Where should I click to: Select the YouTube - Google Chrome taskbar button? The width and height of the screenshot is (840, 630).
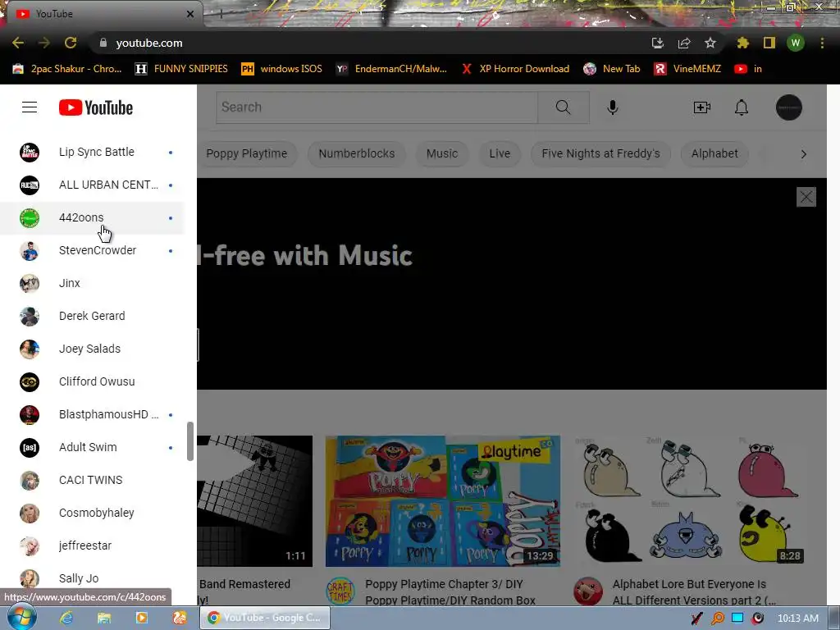click(265, 618)
